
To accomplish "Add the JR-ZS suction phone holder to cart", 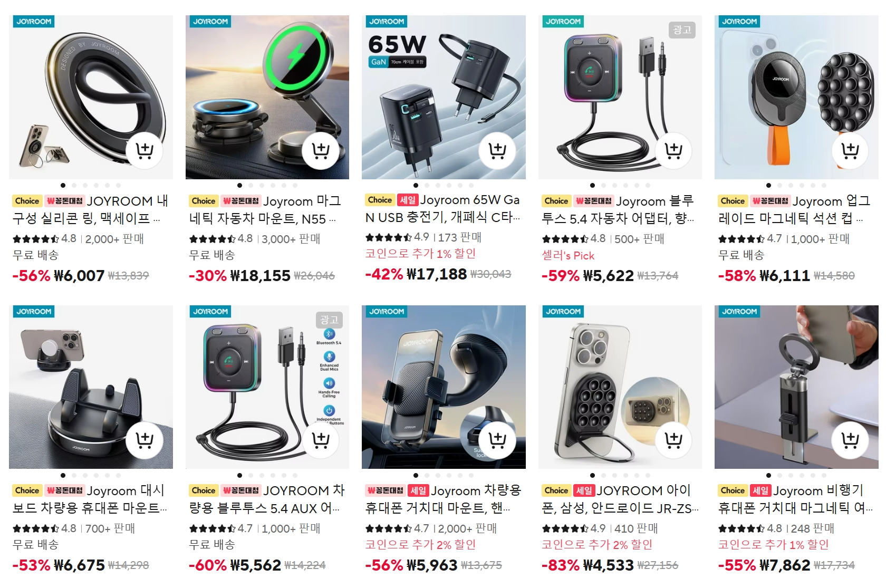I will pos(673,440).
